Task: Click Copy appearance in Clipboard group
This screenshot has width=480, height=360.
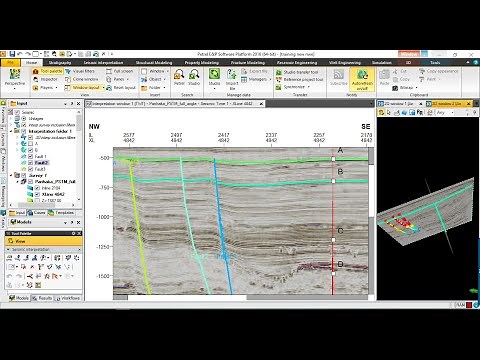Action: [x=439, y=71]
